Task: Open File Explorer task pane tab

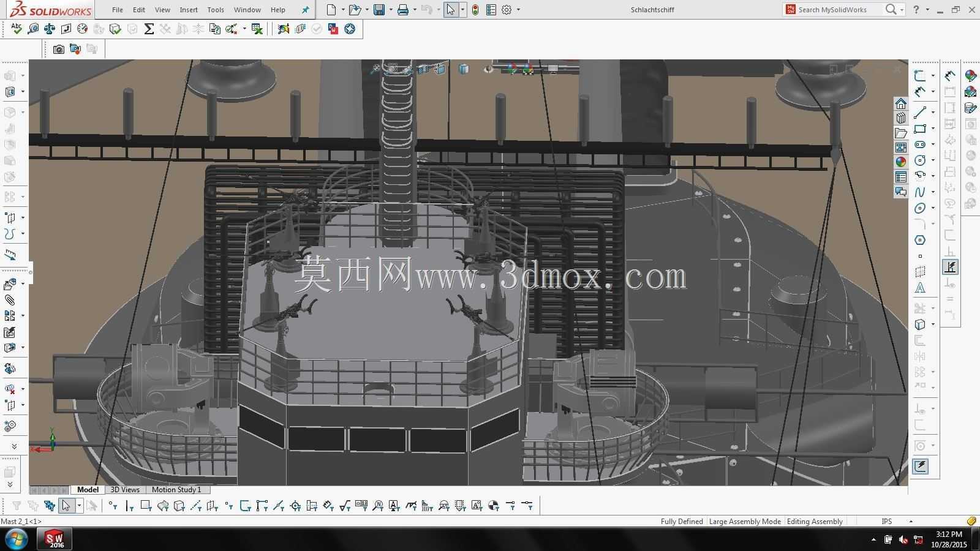Action: [x=901, y=133]
